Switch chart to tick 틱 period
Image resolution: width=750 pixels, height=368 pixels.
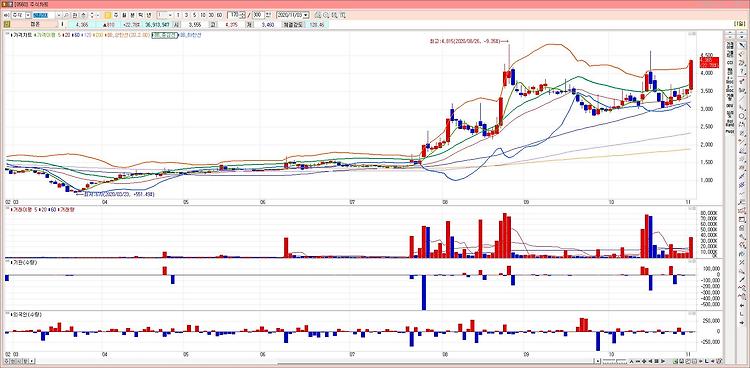(140, 15)
